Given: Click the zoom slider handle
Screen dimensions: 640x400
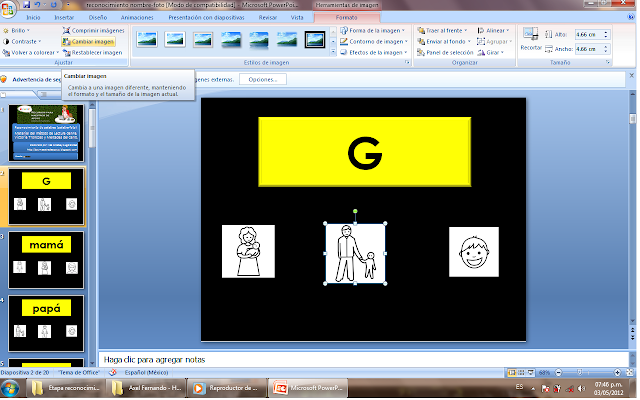Looking at the screenshot, I should coord(580,373).
